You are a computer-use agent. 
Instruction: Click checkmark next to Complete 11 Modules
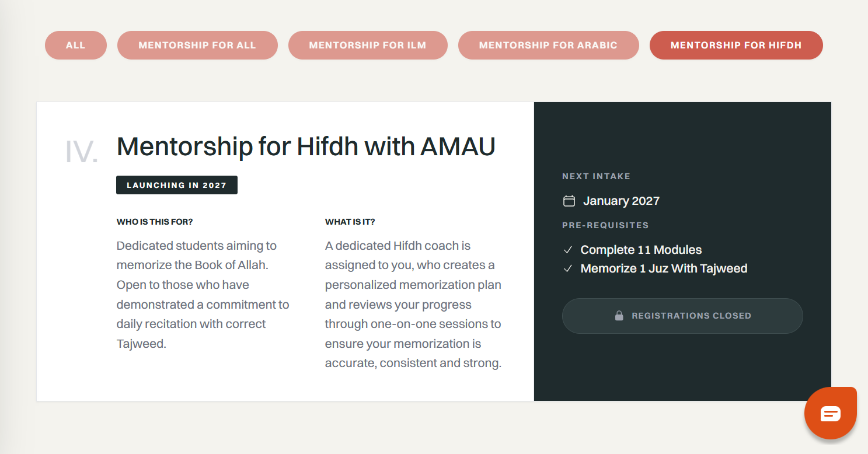[567, 250]
